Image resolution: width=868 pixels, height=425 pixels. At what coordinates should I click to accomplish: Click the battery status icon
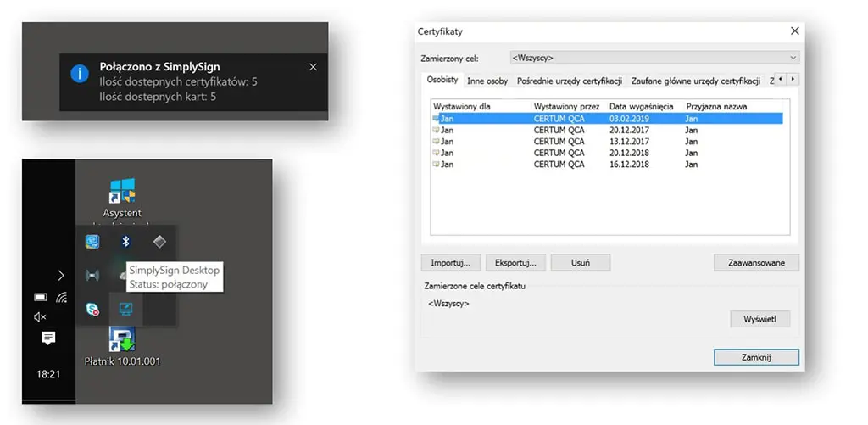41,298
